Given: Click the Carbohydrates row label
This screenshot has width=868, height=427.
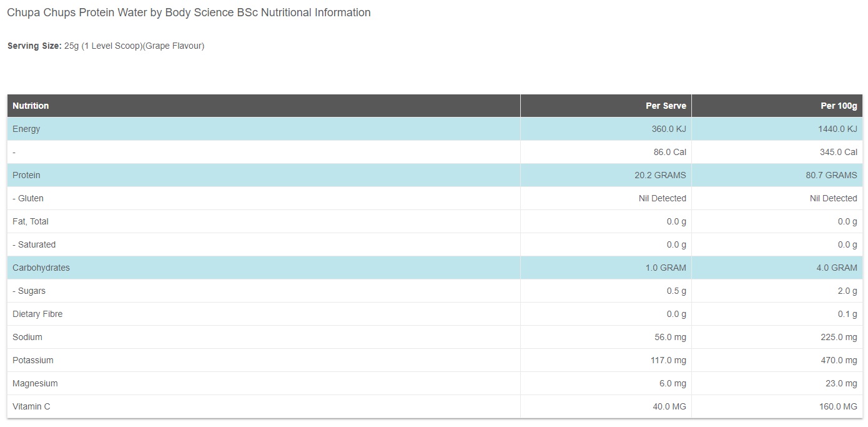Looking at the screenshot, I should click(x=41, y=268).
